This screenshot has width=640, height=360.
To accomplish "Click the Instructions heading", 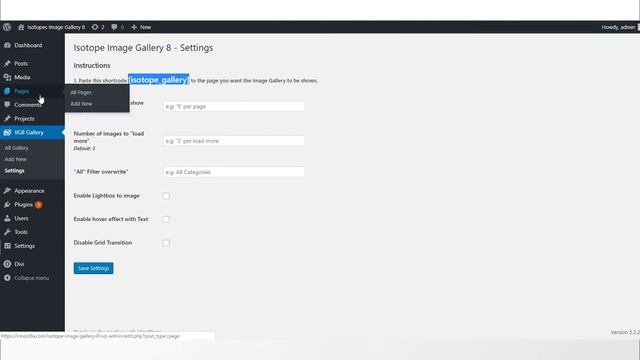I will pos(92,65).
